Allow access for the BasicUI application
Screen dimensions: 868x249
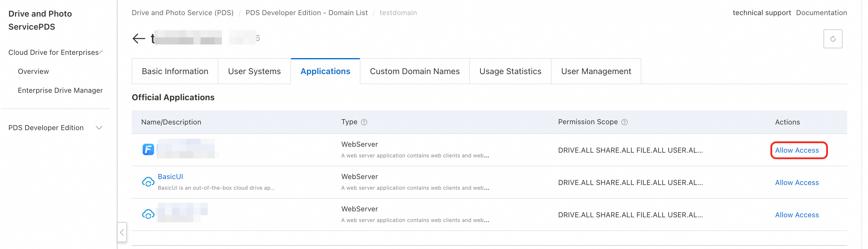(797, 183)
